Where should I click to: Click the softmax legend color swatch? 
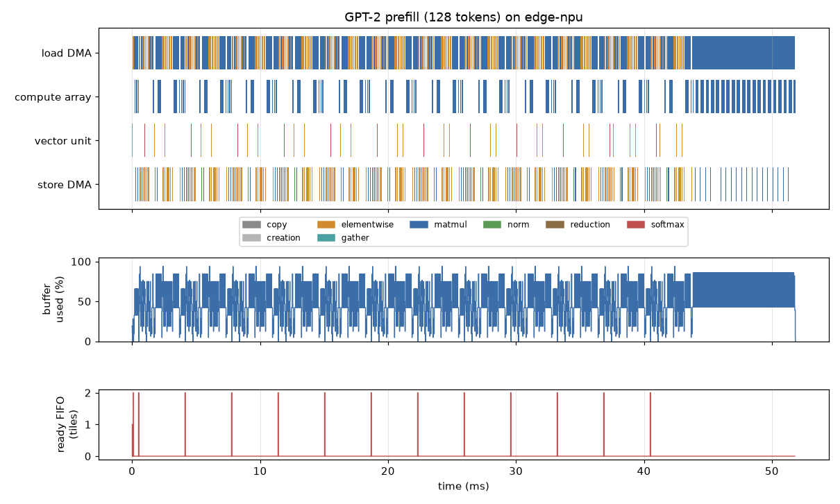tap(636, 224)
